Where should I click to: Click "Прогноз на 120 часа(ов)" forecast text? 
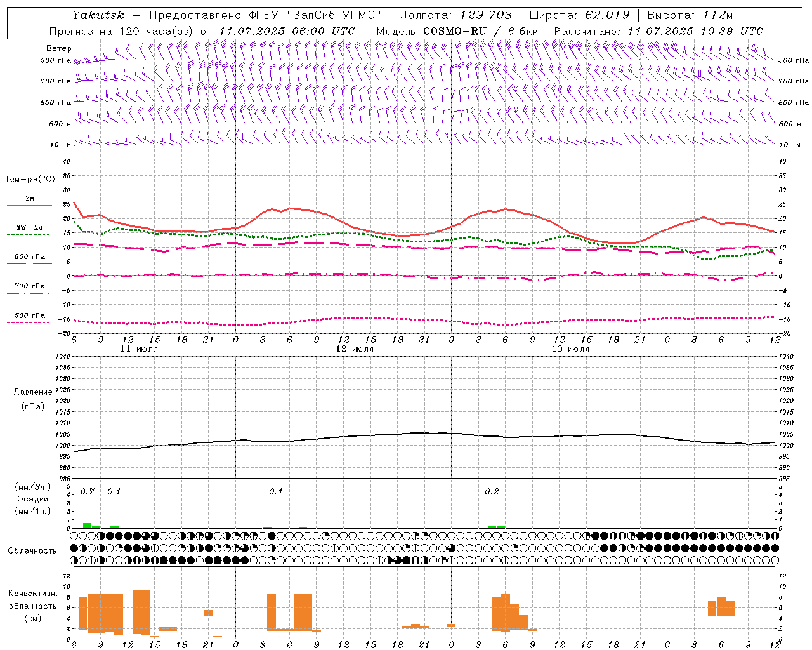pyautogui.click(x=122, y=31)
